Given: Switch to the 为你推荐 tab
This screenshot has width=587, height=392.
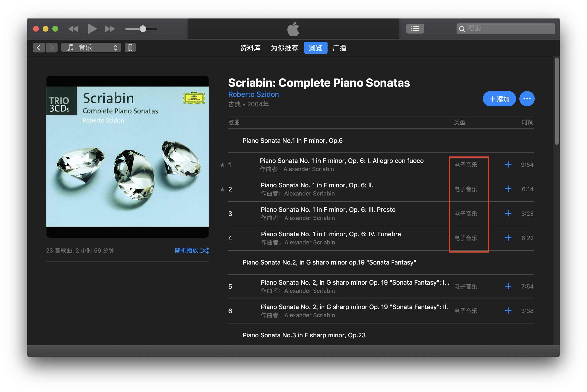Looking at the screenshot, I should 284,48.
